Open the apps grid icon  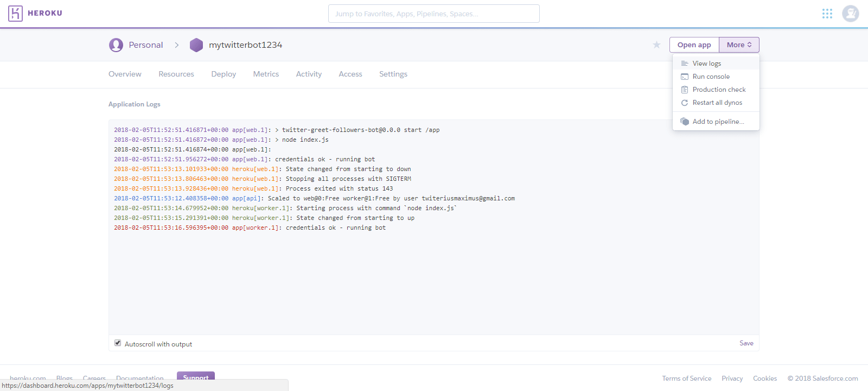(827, 14)
